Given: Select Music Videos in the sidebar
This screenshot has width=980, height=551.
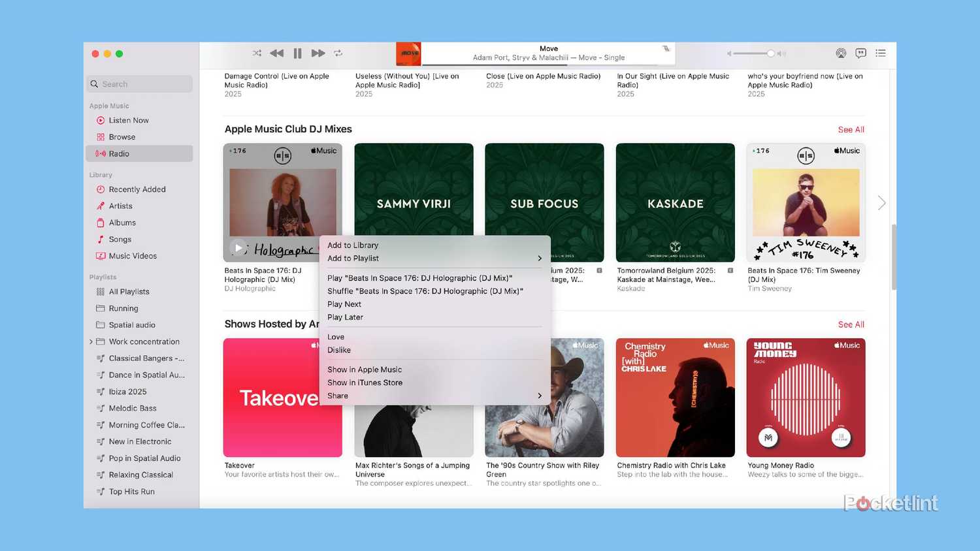Looking at the screenshot, I should (x=133, y=255).
